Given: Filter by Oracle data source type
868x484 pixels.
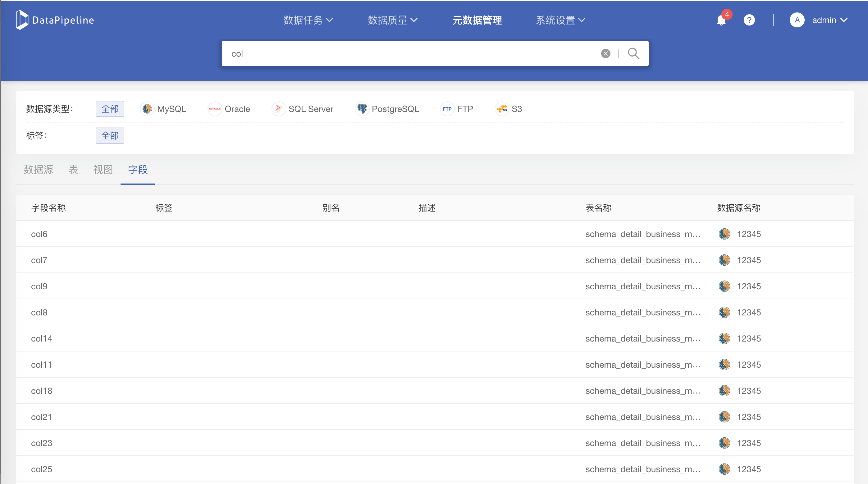Looking at the screenshot, I should tap(229, 109).
